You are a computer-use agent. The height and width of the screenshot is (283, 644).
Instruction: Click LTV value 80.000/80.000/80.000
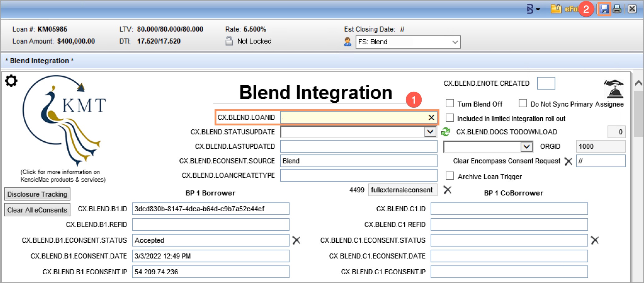tap(170, 29)
